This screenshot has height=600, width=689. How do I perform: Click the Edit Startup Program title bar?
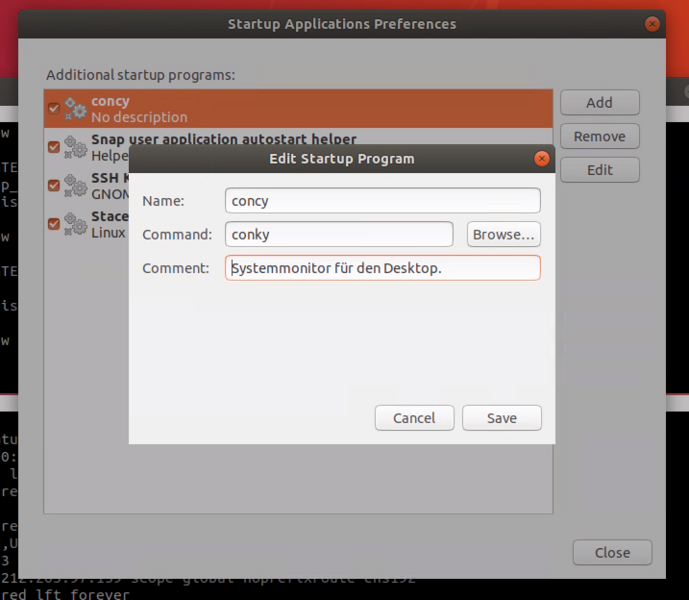tap(342, 159)
